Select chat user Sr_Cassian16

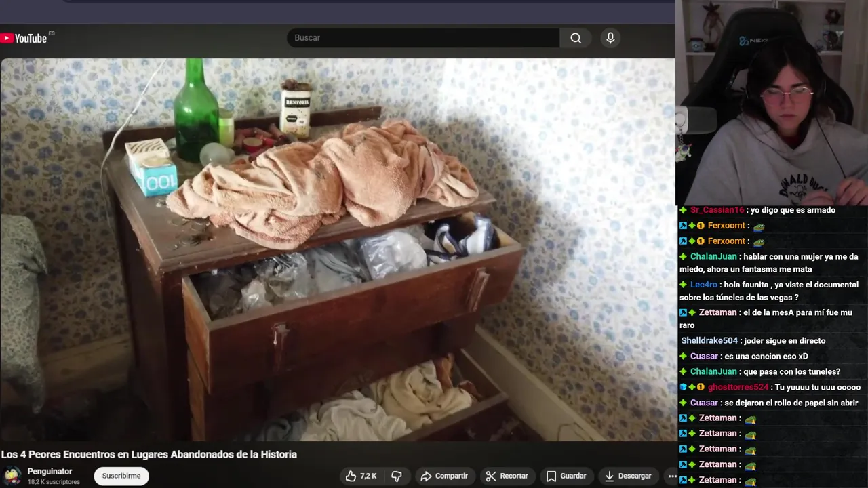pos(717,210)
